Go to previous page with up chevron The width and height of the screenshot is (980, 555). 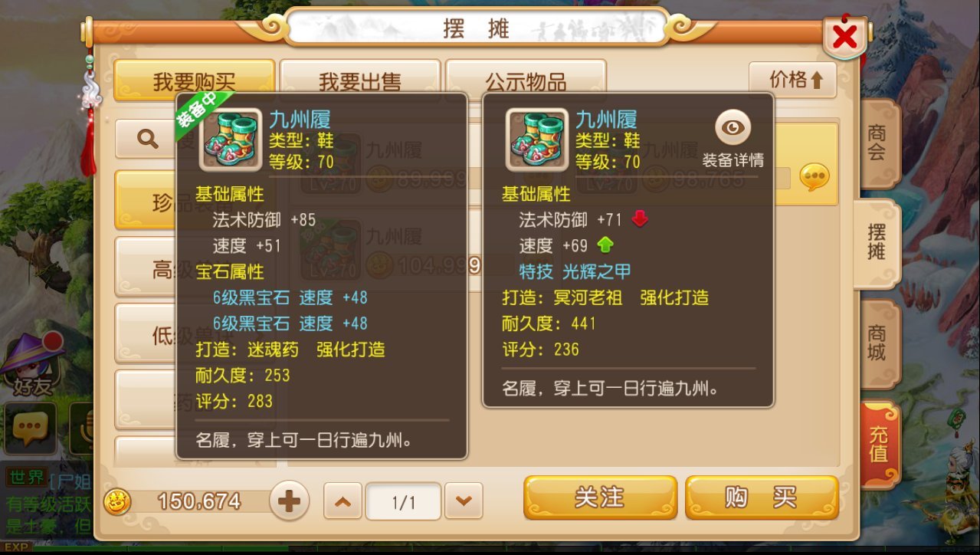click(x=343, y=501)
